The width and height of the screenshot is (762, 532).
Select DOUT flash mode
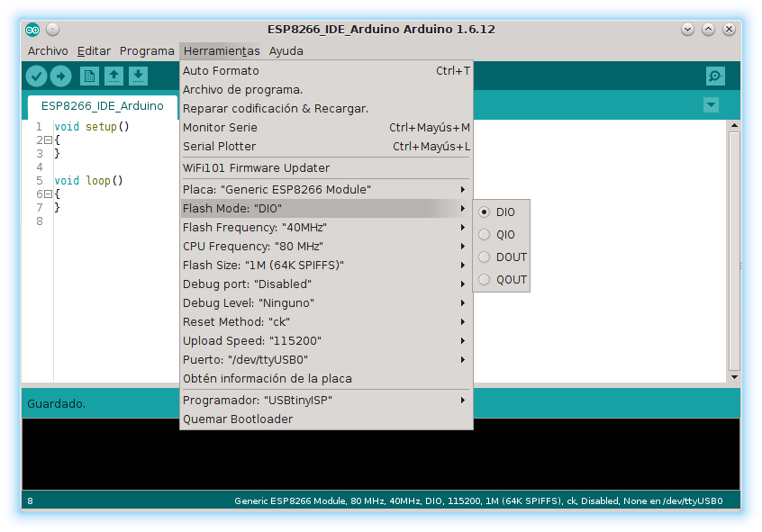coord(501,257)
